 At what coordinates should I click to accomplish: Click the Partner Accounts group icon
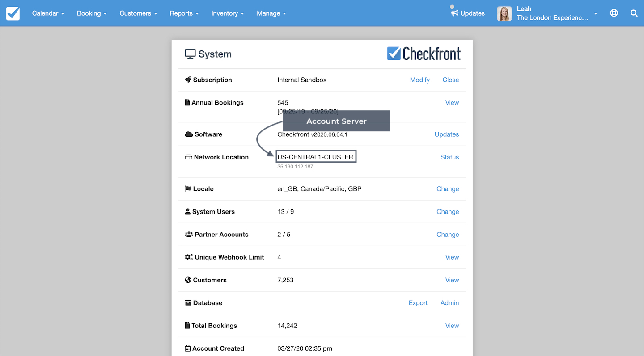(189, 234)
